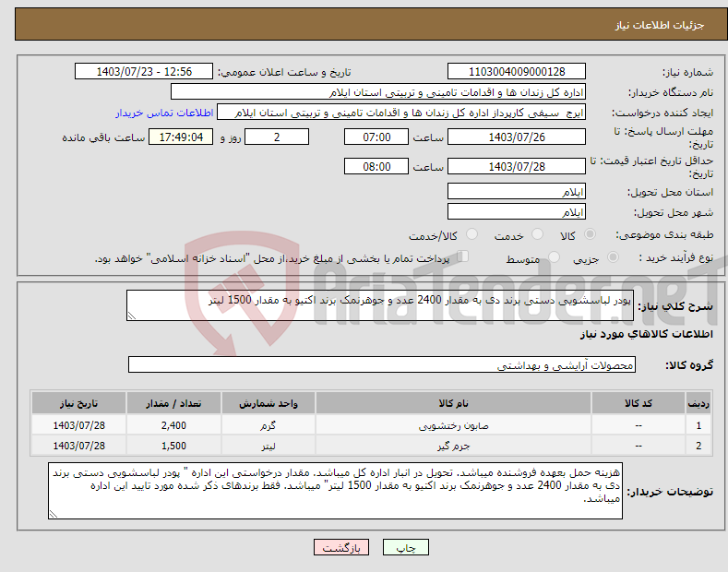This screenshot has width=728, height=572.
Task: Click the deadline time field 07:00
Action: [x=376, y=137]
